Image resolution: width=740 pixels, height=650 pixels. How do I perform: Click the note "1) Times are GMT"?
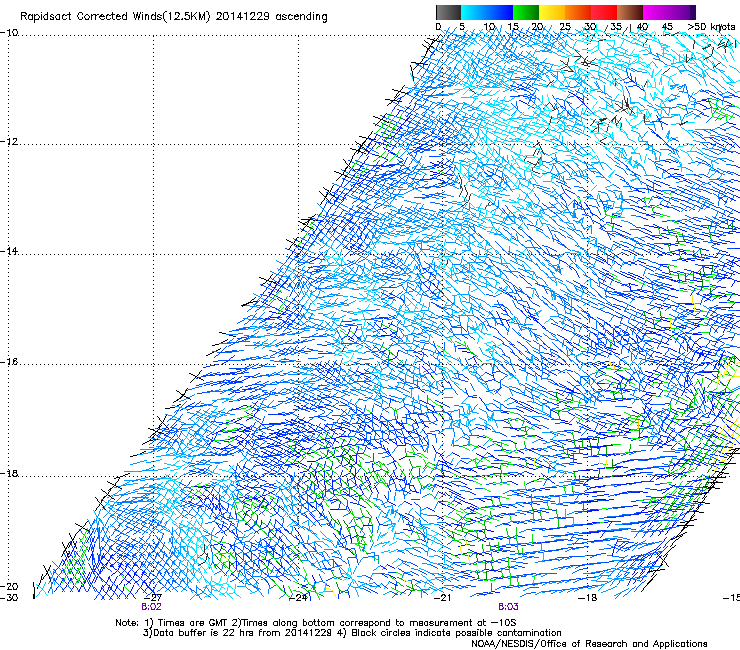tap(187, 623)
